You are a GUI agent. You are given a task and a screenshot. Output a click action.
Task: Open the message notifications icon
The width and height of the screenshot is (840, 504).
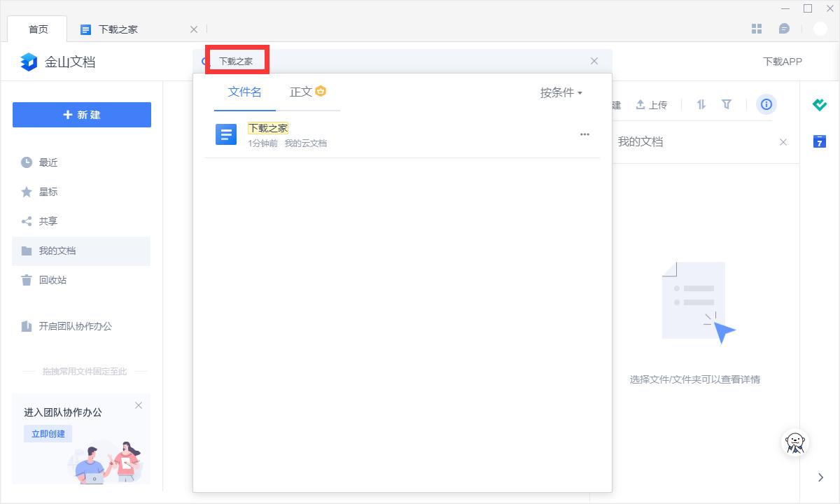point(785,29)
